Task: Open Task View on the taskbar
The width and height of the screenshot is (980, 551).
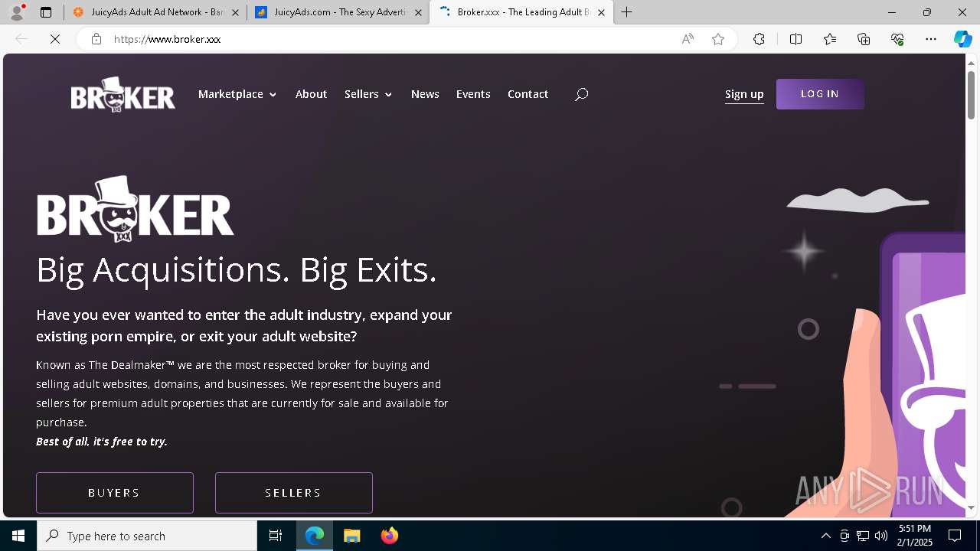Action: click(x=276, y=536)
